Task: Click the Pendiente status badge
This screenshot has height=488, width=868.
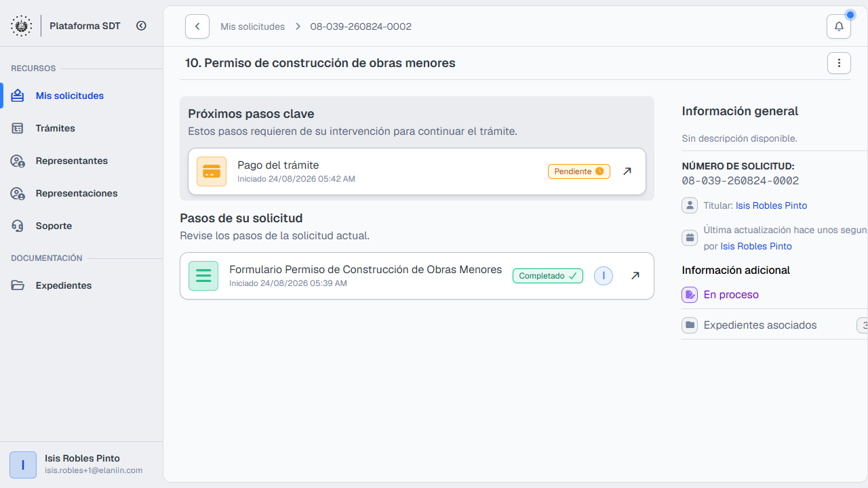Action: (579, 171)
